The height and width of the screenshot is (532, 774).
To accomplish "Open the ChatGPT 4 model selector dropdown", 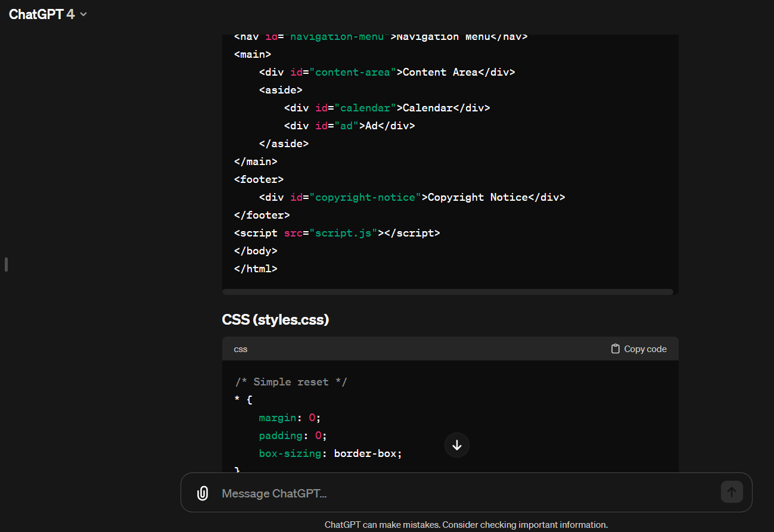I will tap(48, 14).
